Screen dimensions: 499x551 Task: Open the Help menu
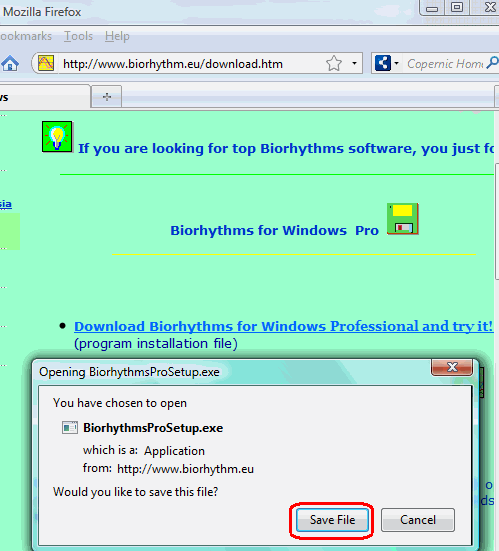point(117,36)
